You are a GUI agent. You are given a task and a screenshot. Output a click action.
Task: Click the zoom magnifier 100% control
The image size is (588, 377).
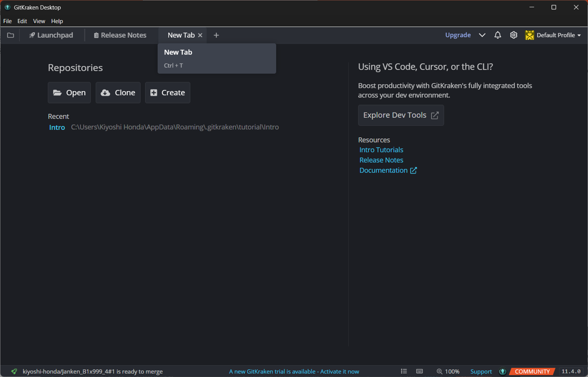point(448,371)
